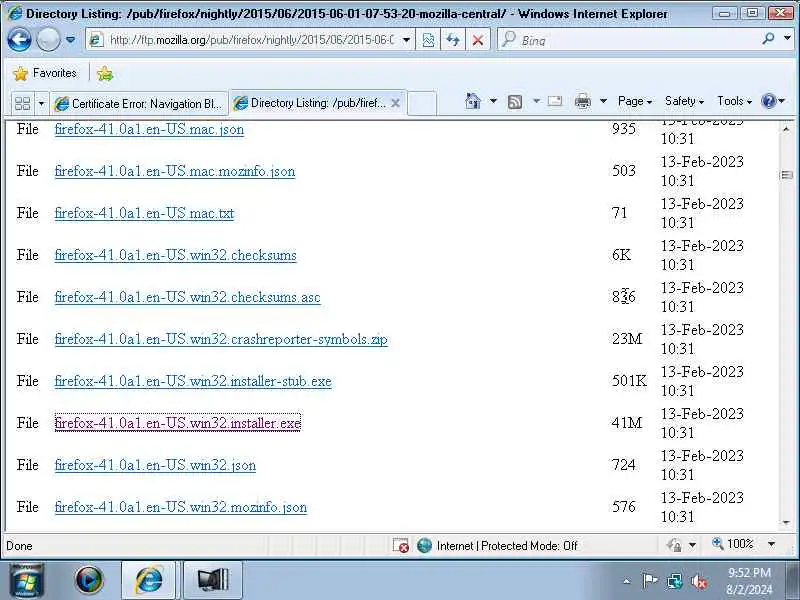
Task: Click the RSS Feeds icon
Action: pyautogui.click(x=515, y=102)
